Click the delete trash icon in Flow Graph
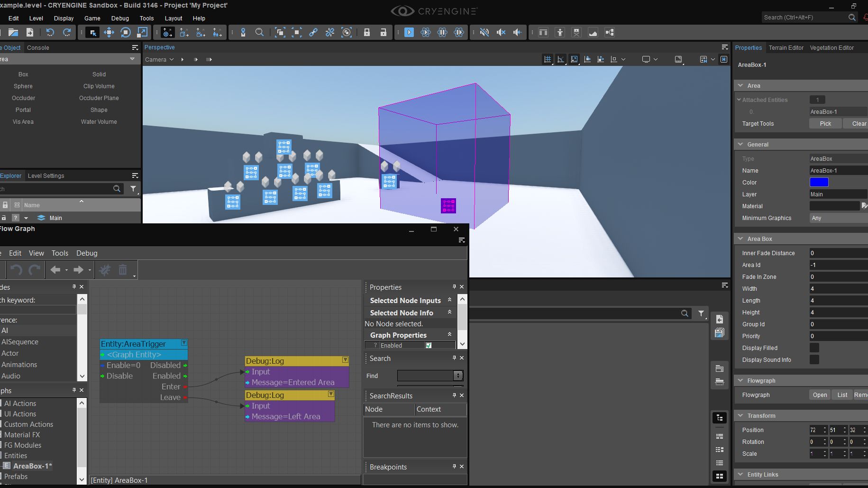 (x=123, y=270)
